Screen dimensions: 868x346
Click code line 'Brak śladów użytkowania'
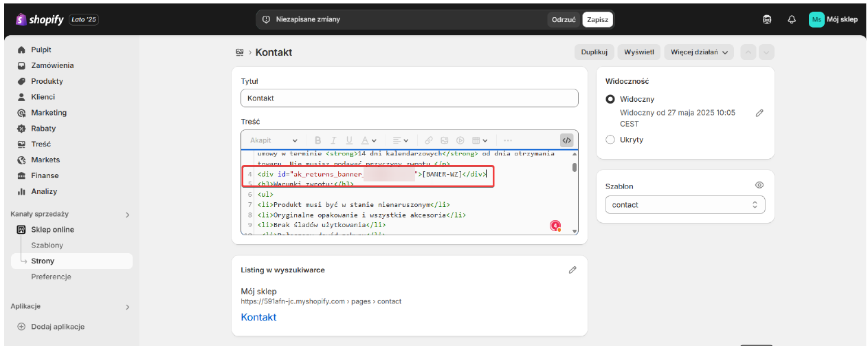click(322, 224)
